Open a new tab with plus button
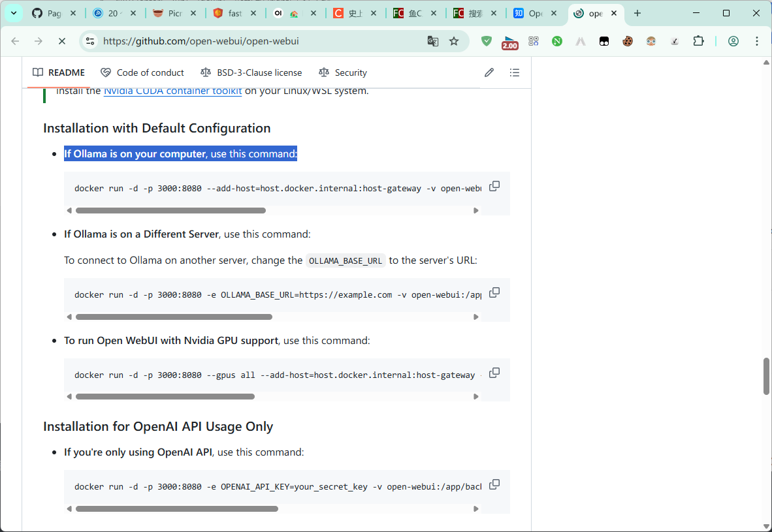Viewport: 772px width, 532px height. [637, 13]
